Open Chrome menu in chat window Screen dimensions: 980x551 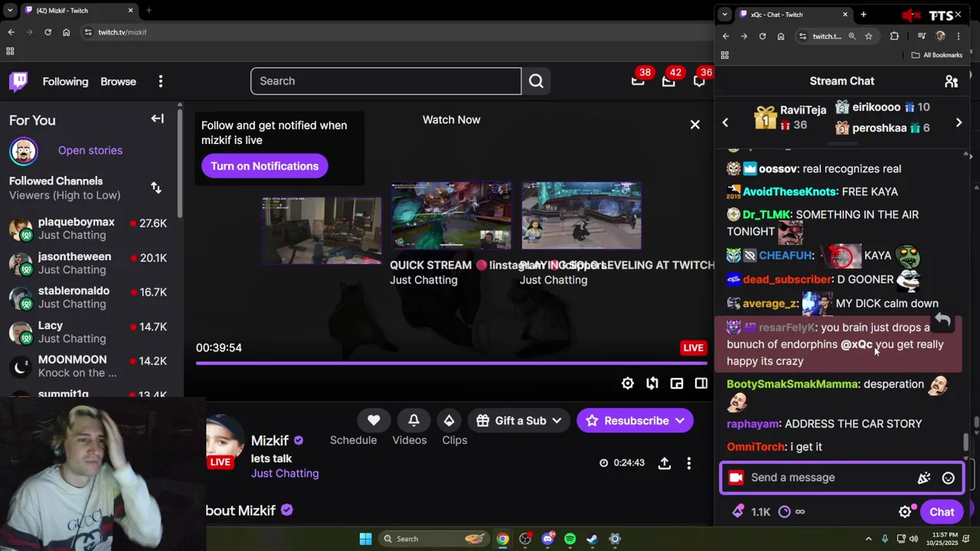[958, 36]
